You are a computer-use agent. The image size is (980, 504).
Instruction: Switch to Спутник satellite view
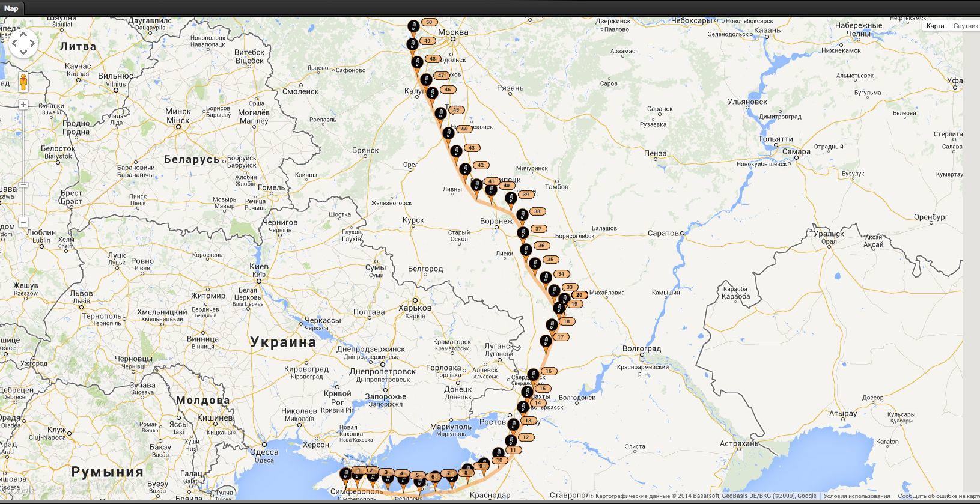965,26
